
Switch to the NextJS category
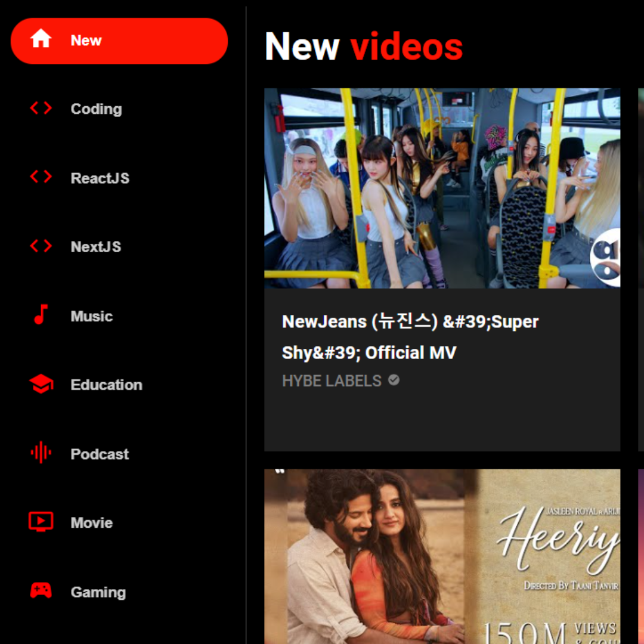coord(95,246)
